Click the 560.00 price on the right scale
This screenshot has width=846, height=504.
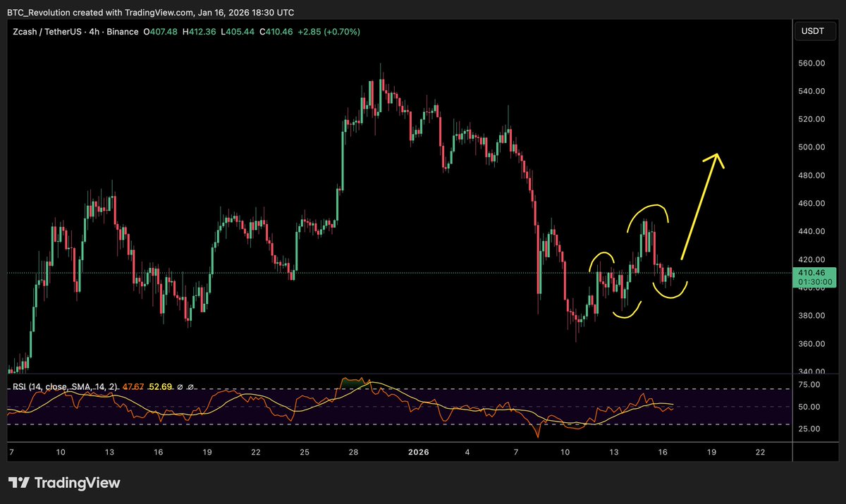coord(811,63)
